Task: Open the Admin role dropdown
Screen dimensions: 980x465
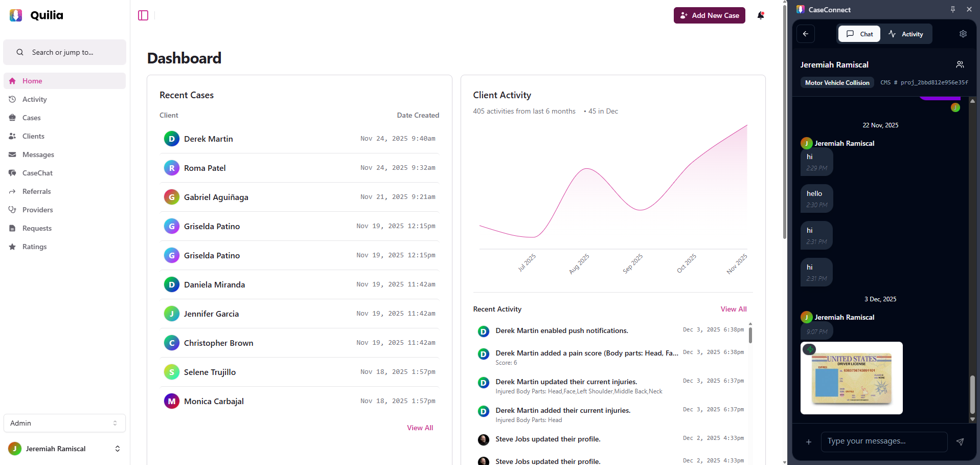Action: pos(64,423)
